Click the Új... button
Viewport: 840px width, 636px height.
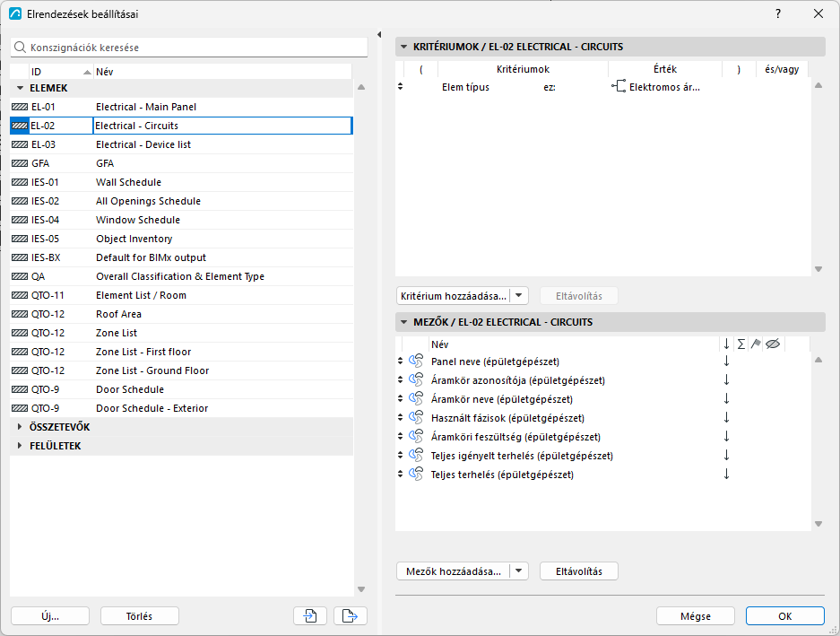coord(50,615)
